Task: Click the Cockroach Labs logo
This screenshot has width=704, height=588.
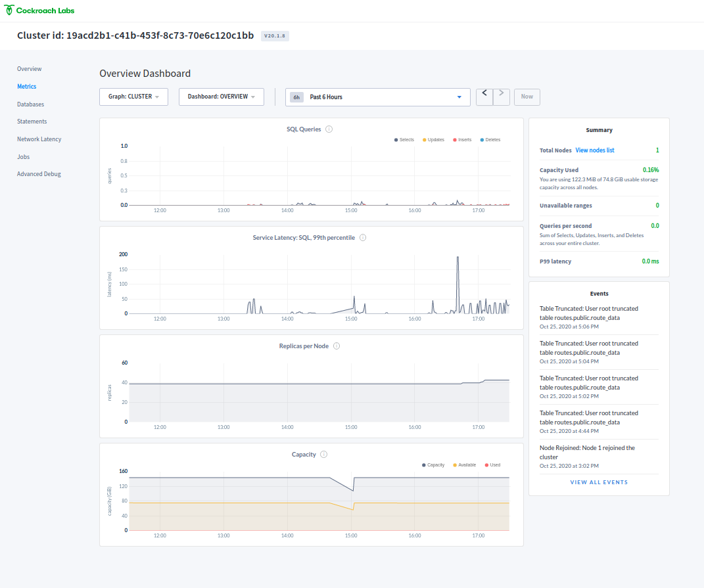Action: 39,11
